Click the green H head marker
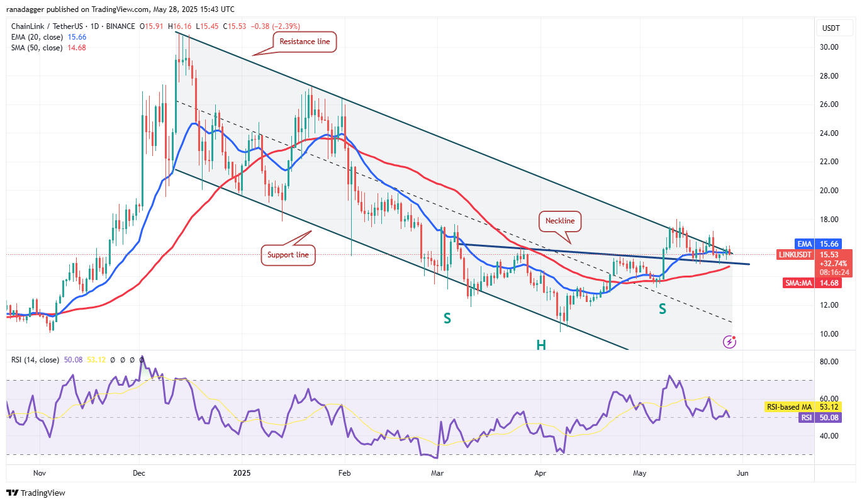Image resolution: width=862 pixels, height=504 pixels. pyautogui.click(x=540, y=344)
